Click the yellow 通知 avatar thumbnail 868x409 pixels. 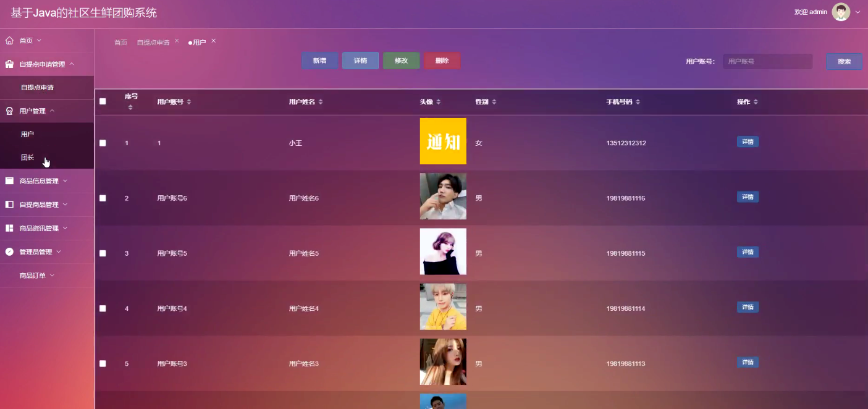pos(443,141)
